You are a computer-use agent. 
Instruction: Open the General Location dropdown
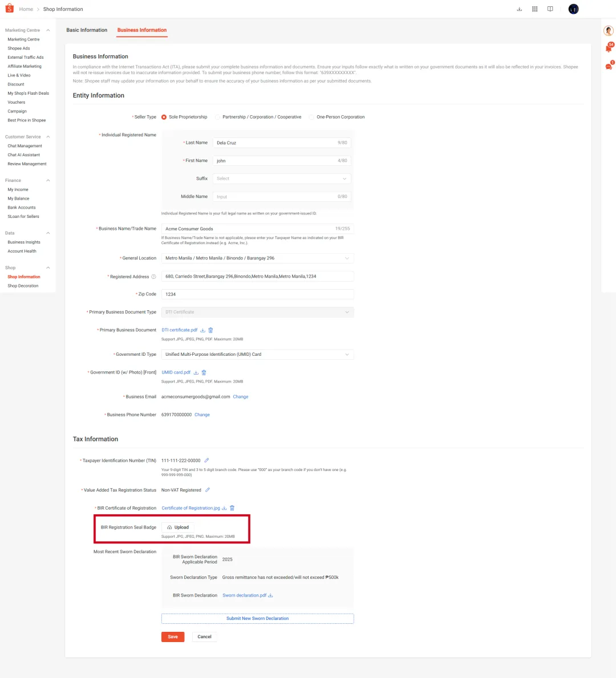(257, 258)
